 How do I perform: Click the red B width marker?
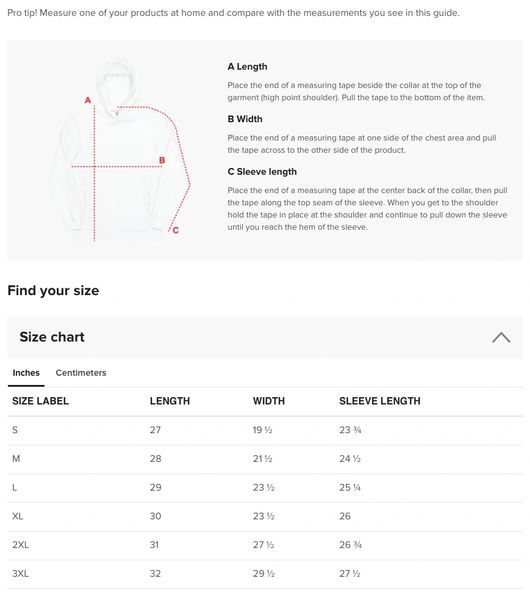162,160
